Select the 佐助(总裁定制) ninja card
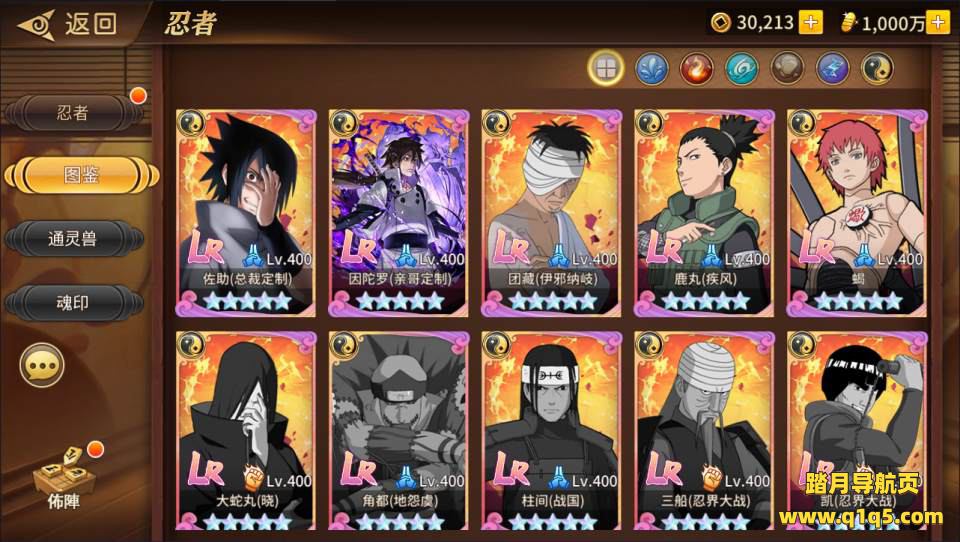The image size is (960, 542). (246, 213)
